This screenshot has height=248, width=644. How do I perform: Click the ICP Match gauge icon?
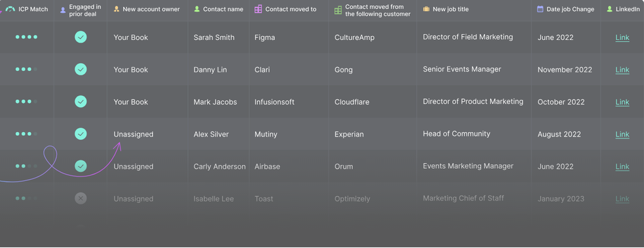click(10, 9)
